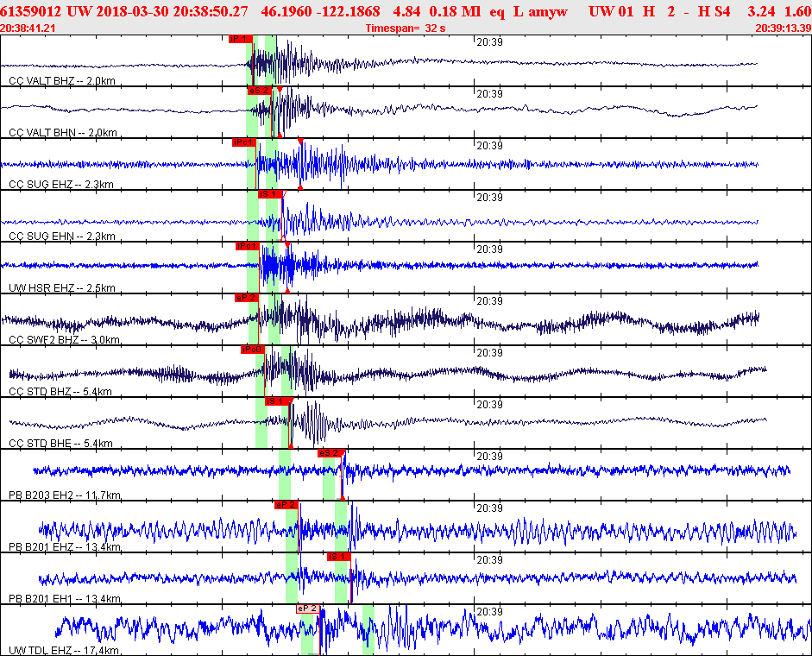
Task: Click the faded eP 2 flag on TDL EHZ
Action: pos(307,609)
